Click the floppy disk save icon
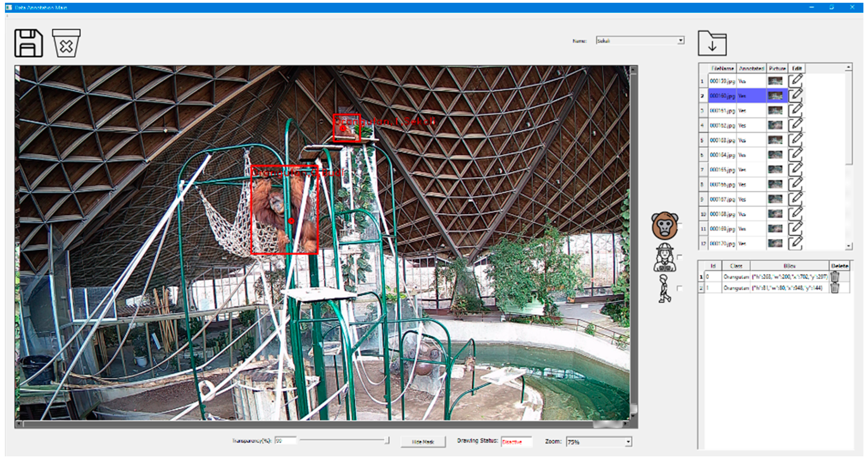This screenshot has width=868, height=462. pos(28,43)
